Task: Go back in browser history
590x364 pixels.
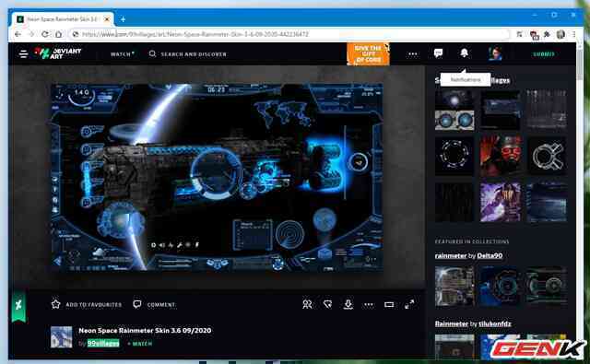Action: pos(18,34)
